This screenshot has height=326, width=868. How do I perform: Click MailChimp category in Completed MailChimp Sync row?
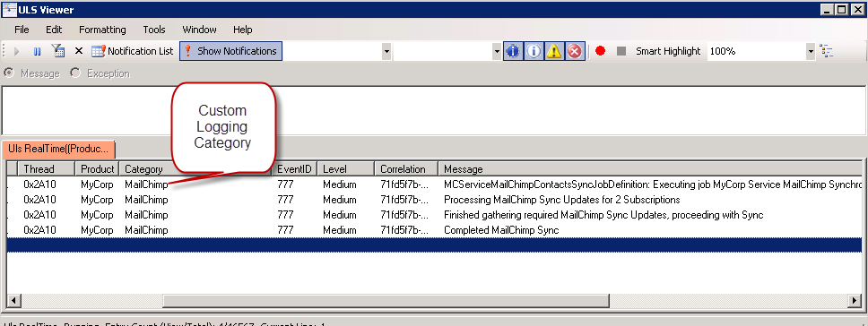146,230
